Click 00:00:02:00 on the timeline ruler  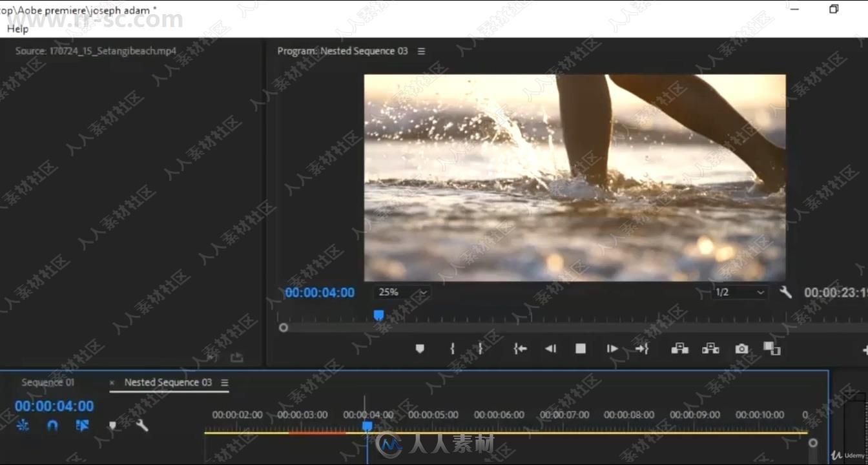pos(238,415)
